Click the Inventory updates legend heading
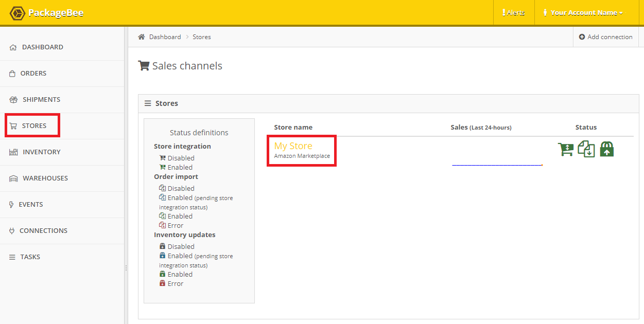Screen dimensions: 644x324 [x=185, y=235]
